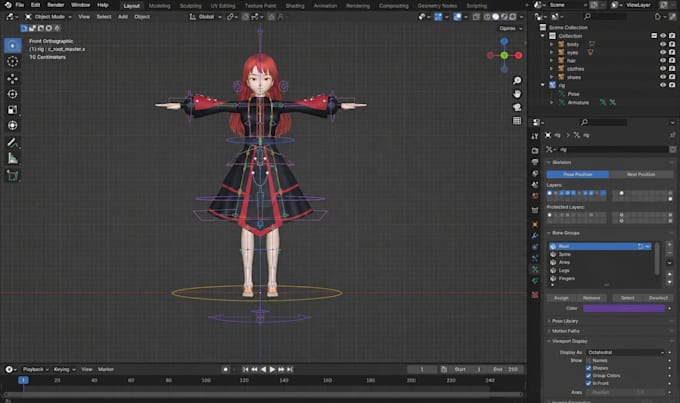Image resolution: width=680 pixels, height=403 pixels.
Task: Hide the eyes object in viewport
Action: (x=663, y=52)
